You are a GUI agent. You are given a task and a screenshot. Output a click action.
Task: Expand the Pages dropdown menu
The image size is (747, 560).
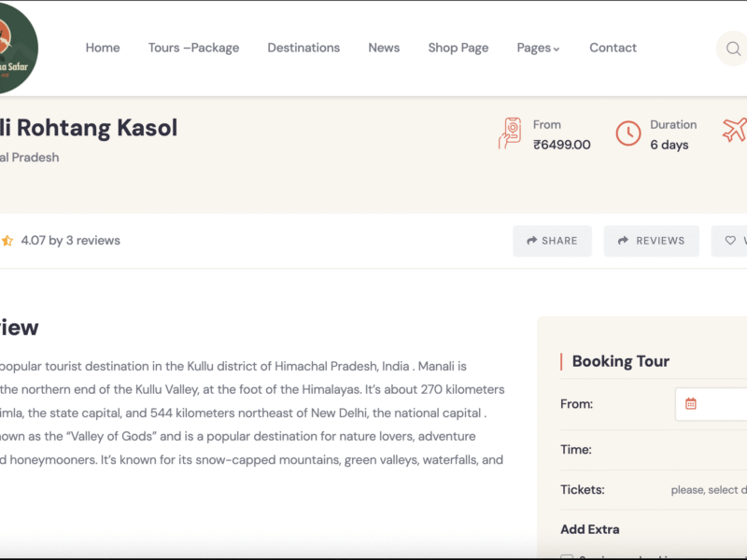538,48
